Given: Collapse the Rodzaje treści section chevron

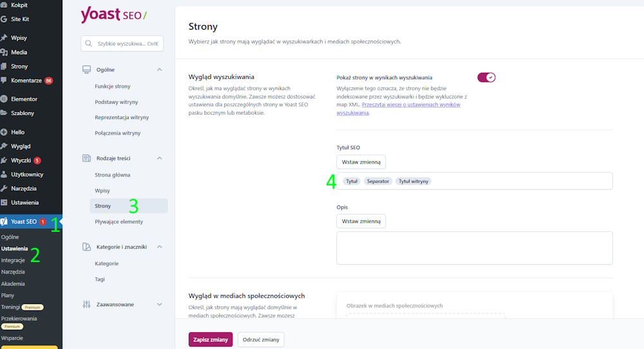Looking at the screenshot, I should pos(159,158).
